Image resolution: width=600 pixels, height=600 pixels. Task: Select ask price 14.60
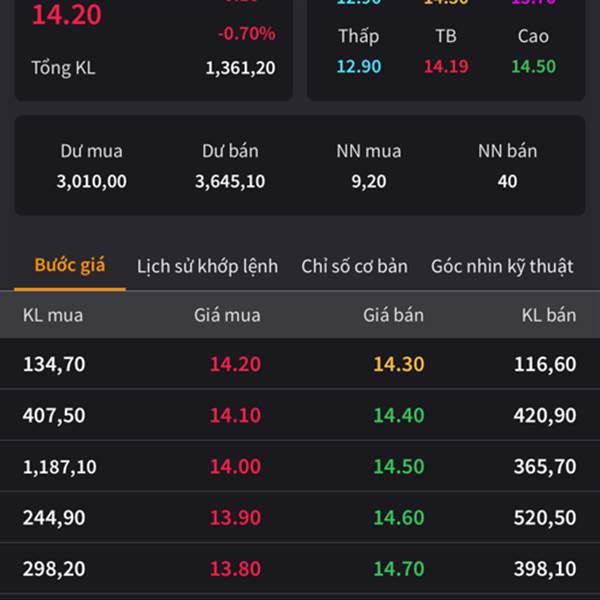coord(399,518)
